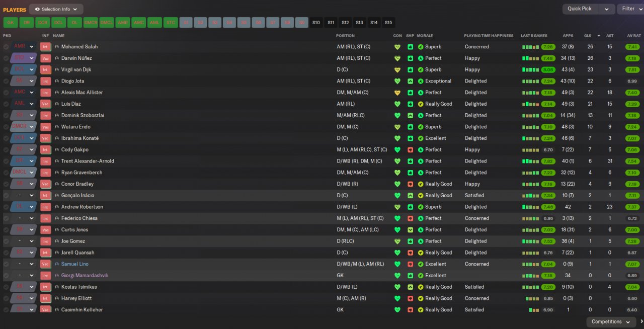Select the S15 substitute tab

(x=388, y=23)
